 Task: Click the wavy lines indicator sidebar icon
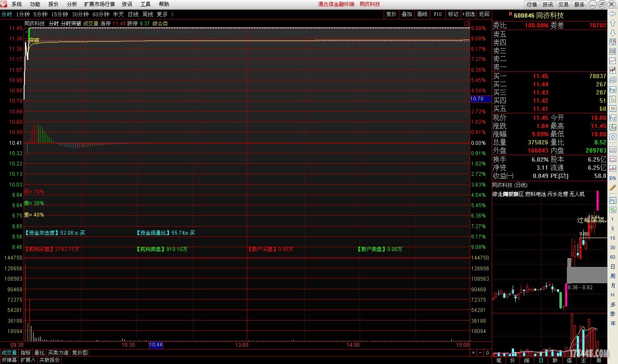click(613, 150)
